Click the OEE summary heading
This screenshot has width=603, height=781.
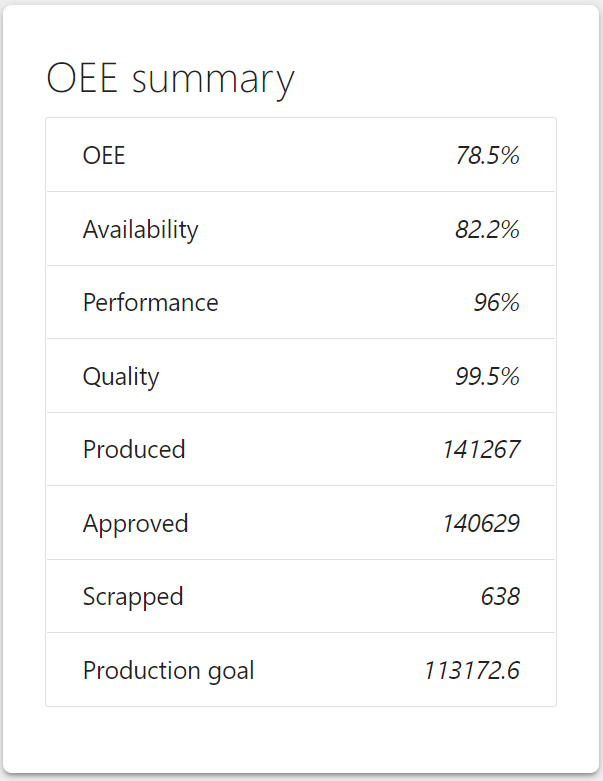point(170,80)
